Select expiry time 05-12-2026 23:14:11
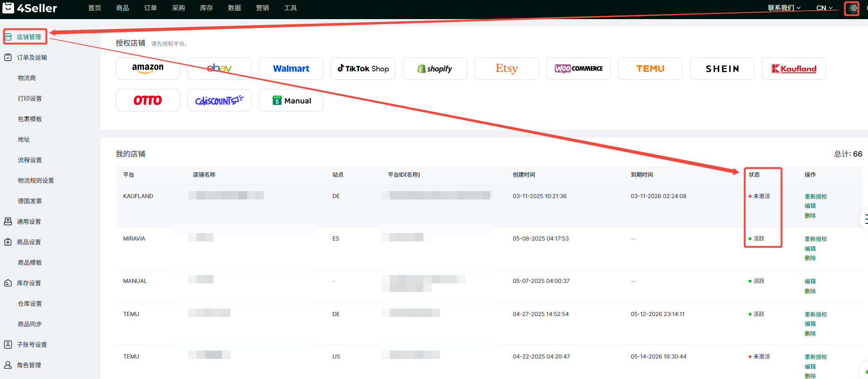868x379 pixels. pos(658,314)
